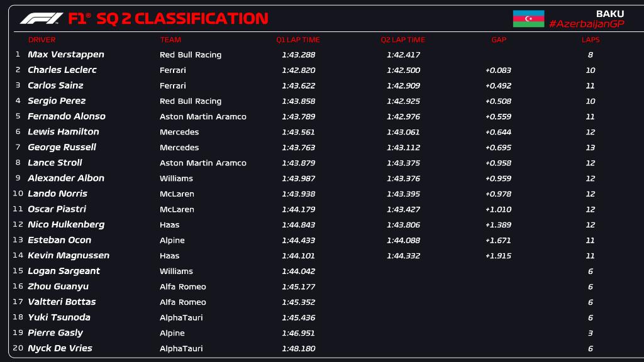Click Nyck De Vries in last row
This screenshot has height=362, width=644.
click(x=60, y=348)
